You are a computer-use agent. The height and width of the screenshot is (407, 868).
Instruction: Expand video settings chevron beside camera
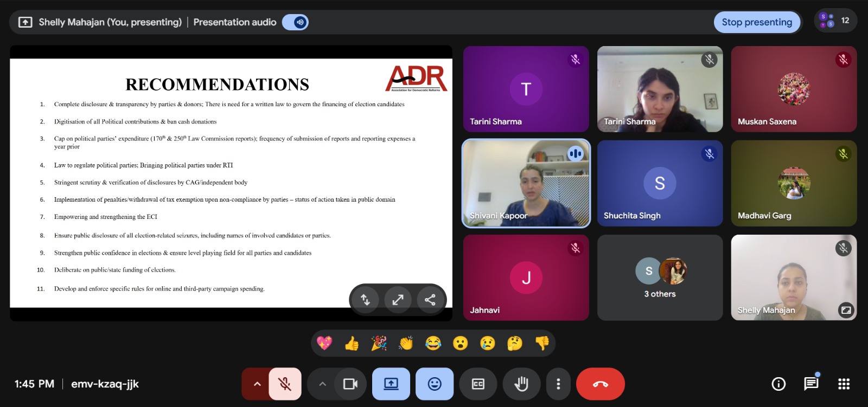click(x=322, y=384)
